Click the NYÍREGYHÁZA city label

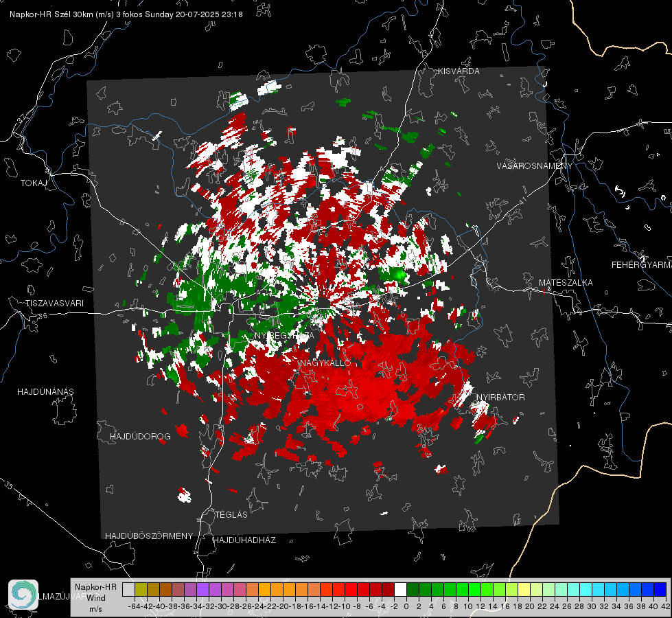(284, 335)
